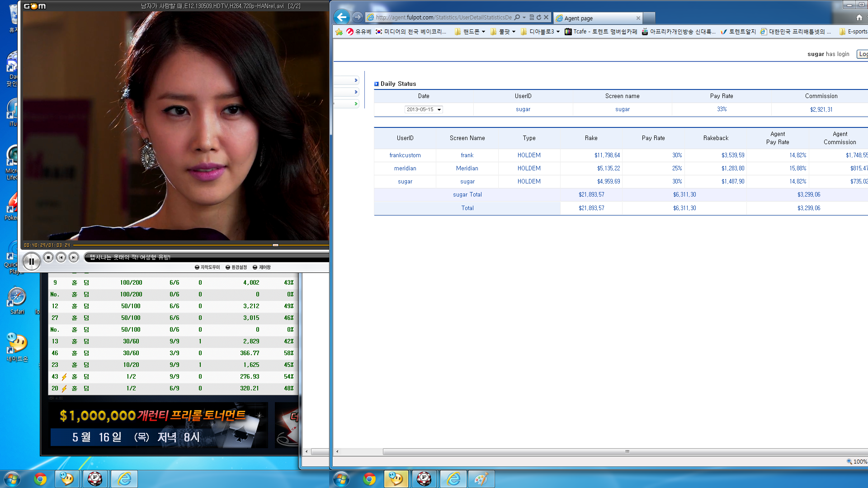Click the address bar search magnifier icon
This screenshot has width=868, height=488.
[517, 17]
